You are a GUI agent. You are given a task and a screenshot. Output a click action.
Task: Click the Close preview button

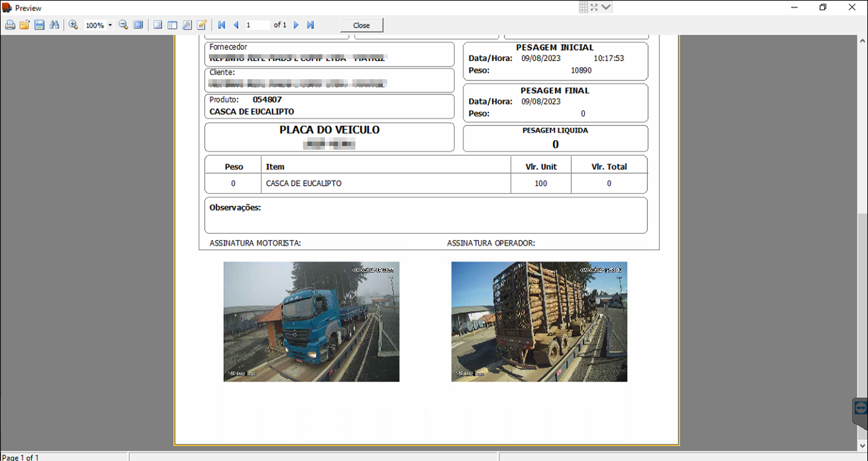coord(362,26)
